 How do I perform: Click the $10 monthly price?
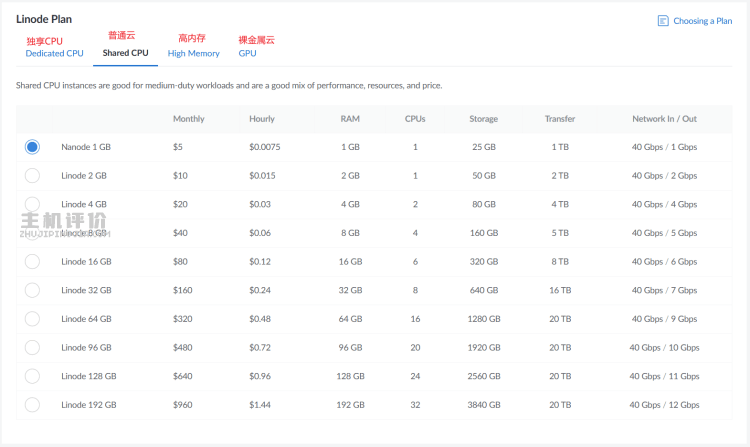pyautogui.click(x=180, y=175)
